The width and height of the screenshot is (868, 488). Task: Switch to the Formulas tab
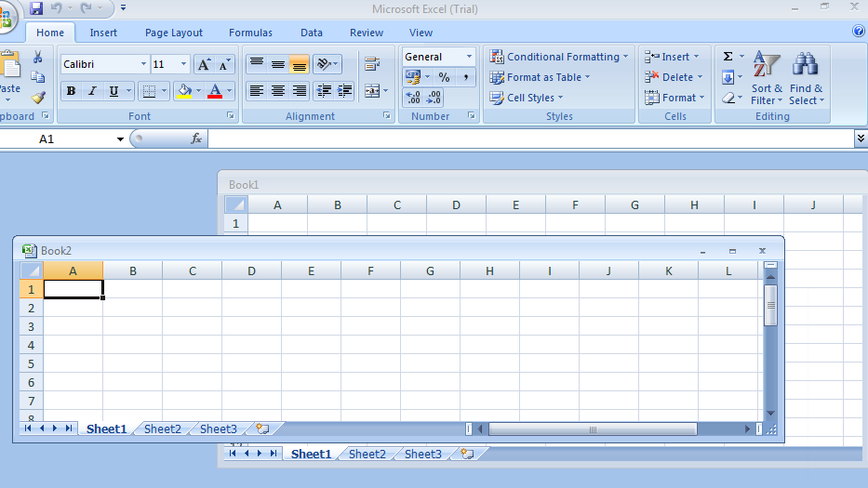pyautogui.click(x=251, y=33)
